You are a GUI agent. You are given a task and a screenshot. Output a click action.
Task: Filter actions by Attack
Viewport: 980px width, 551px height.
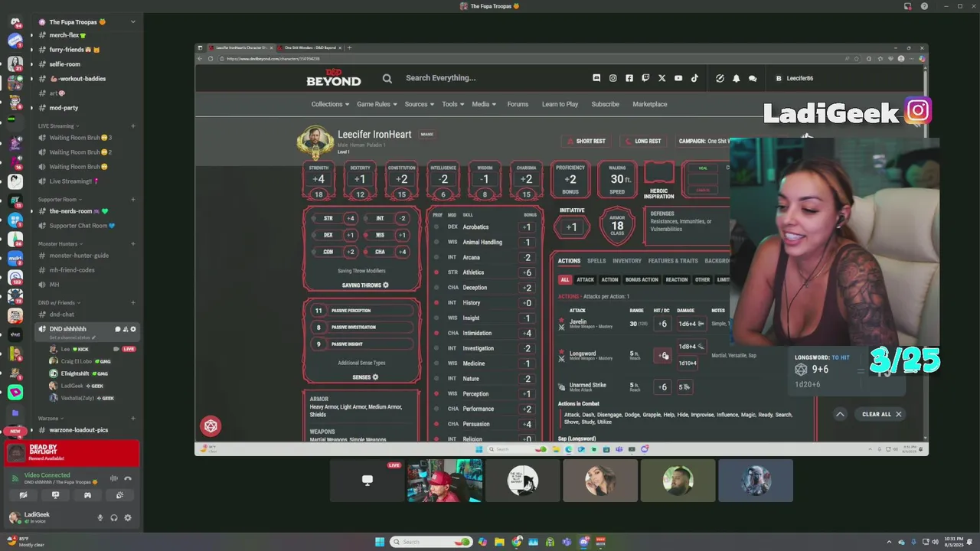point(585,280)
